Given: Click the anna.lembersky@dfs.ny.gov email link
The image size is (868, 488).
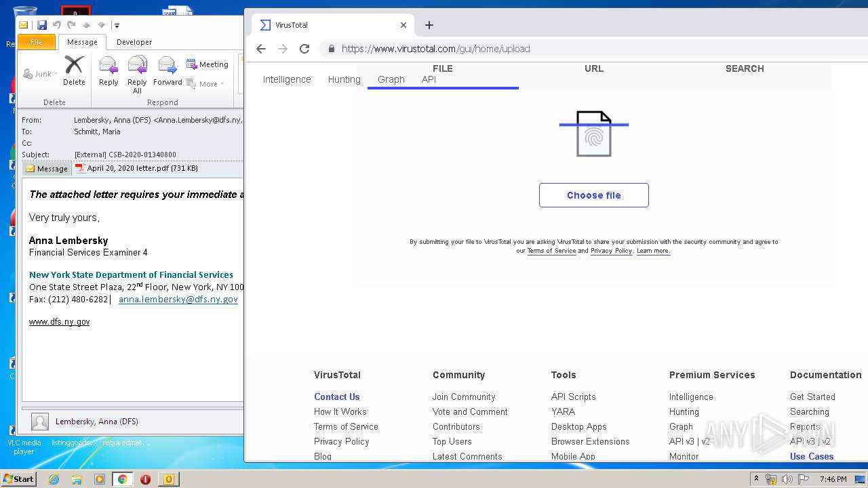Looking at the screenshot, I should 178,299.
